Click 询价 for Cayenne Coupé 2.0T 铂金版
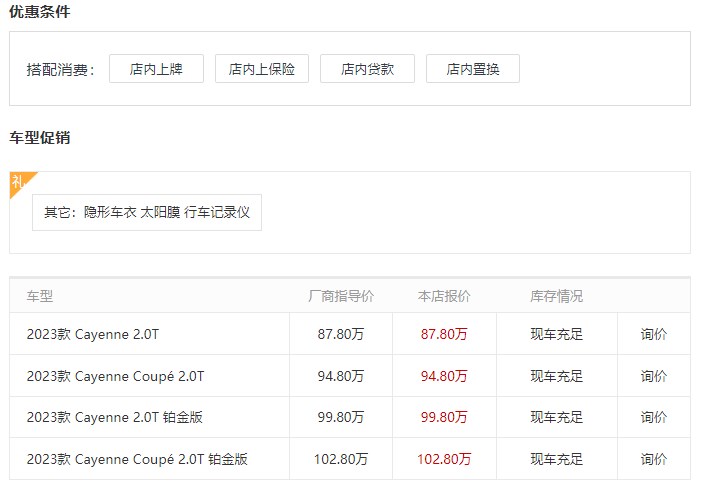This screenshot has width=701, height=485. coord(654,459)
